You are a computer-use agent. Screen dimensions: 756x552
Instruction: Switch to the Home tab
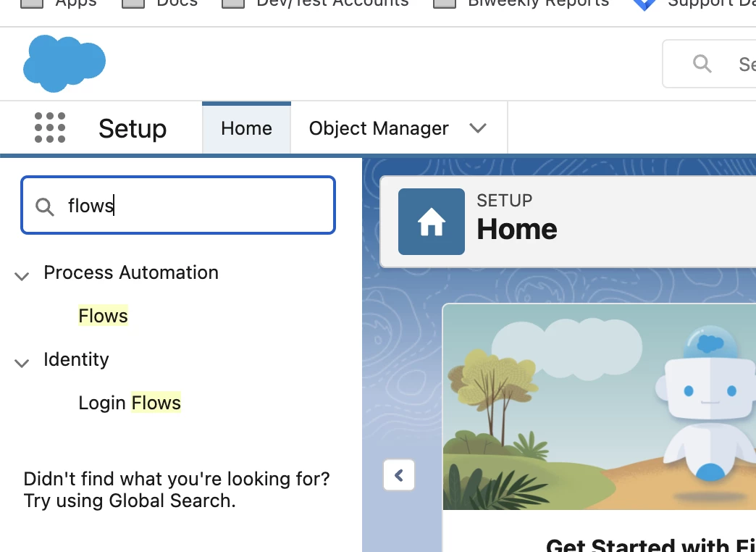click(x=246, y=128)
